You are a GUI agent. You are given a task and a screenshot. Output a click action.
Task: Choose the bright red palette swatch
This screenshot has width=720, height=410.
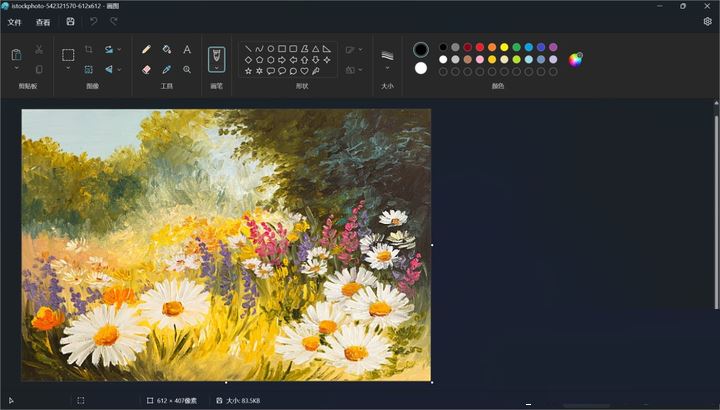pyautogui.click(x=480, y=47)
